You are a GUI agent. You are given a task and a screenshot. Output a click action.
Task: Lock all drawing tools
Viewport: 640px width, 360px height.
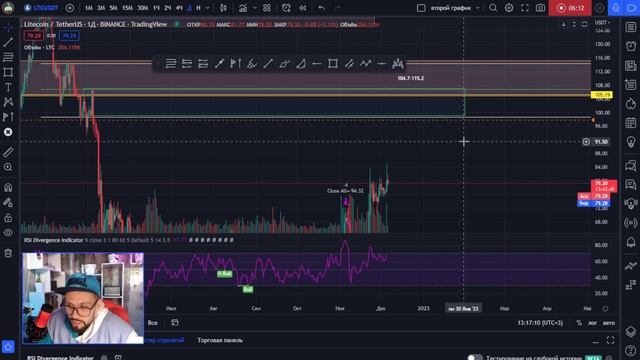(x=8, y=218)
